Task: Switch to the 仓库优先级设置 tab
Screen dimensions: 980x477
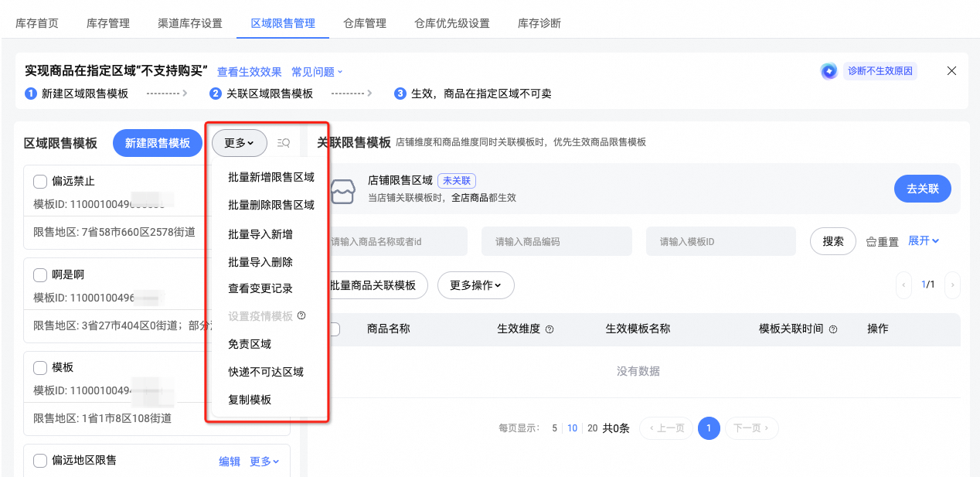Action: tap(452, 23)
